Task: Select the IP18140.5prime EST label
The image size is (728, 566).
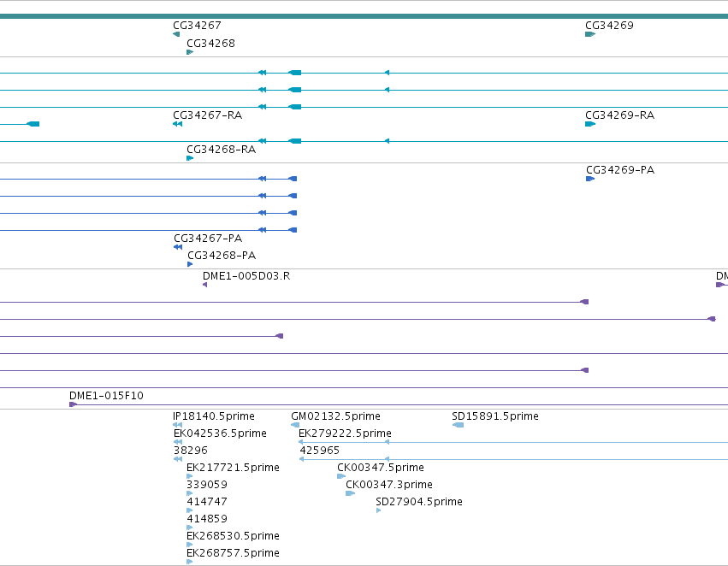Action: click(x=214, y=416)
